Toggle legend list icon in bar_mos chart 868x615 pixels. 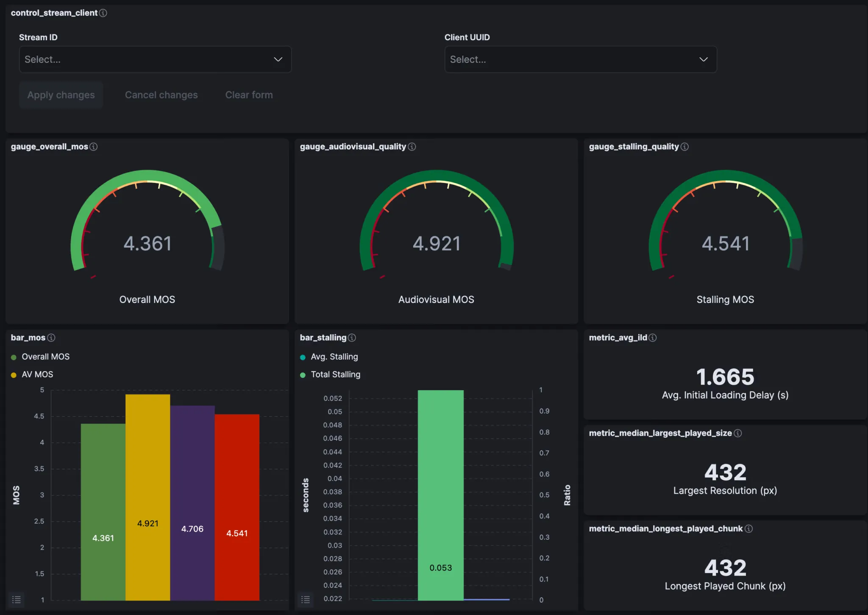(x=17, y=599)
